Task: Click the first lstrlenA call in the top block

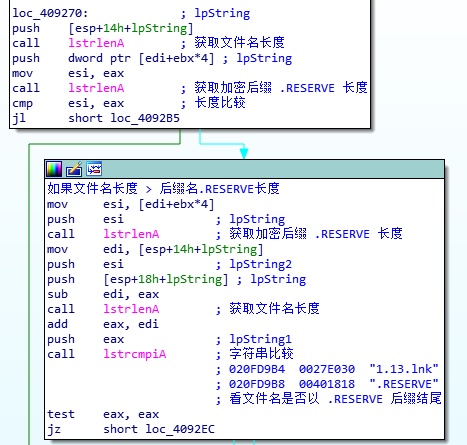Action: [96, 43]
